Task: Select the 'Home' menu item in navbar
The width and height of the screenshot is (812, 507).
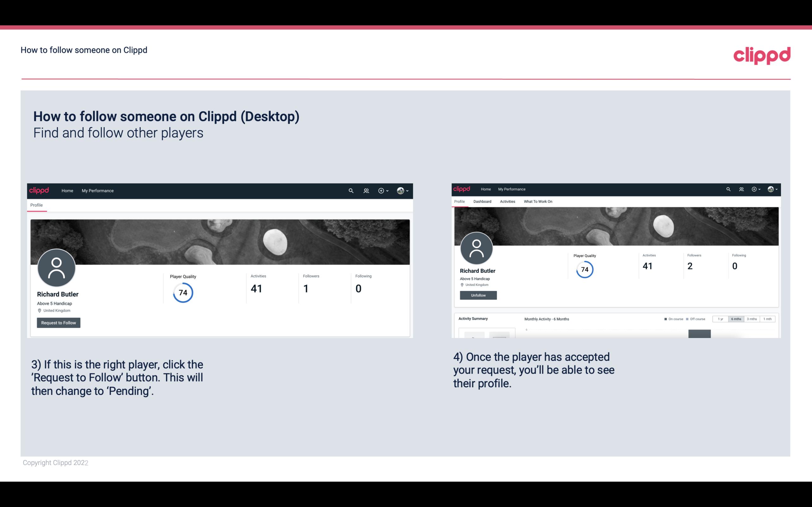Action: tap(67, 190)
